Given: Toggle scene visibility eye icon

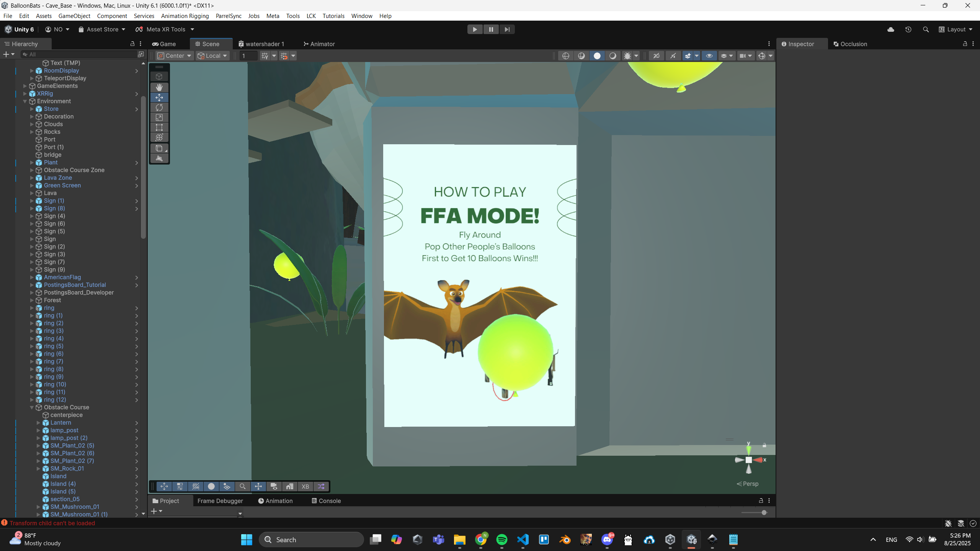Looking at the screenshot, I should click(709, 56).
